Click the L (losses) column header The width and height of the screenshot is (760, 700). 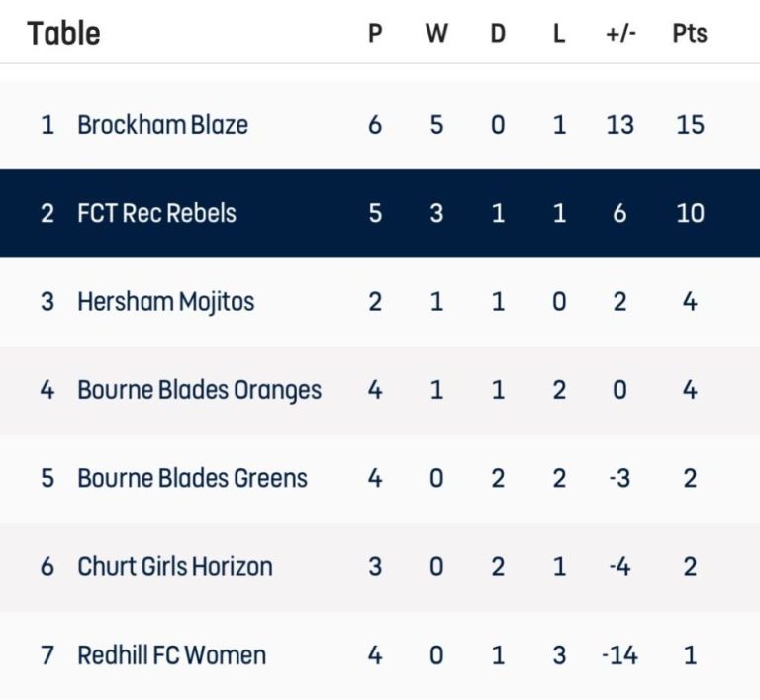[x=559, y=34]
